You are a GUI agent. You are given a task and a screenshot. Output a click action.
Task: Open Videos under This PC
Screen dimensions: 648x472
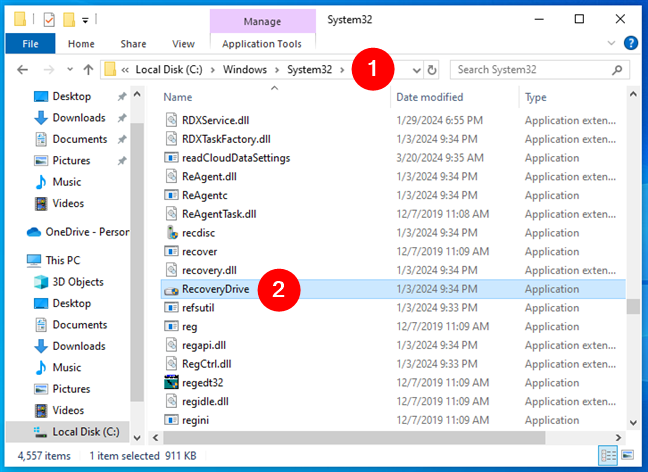click(59, 410)
